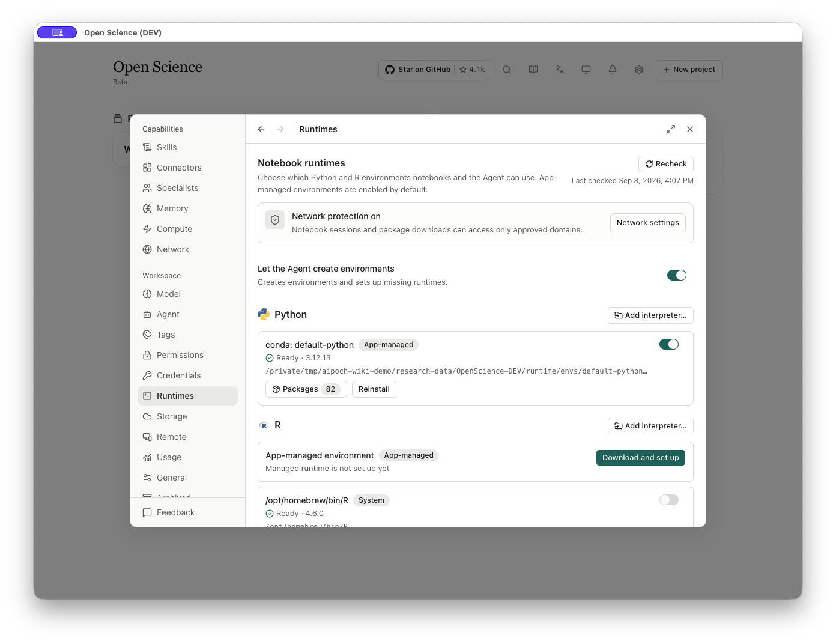Click the 'System' badge
The image size is (836, 644).
[371, 500]
